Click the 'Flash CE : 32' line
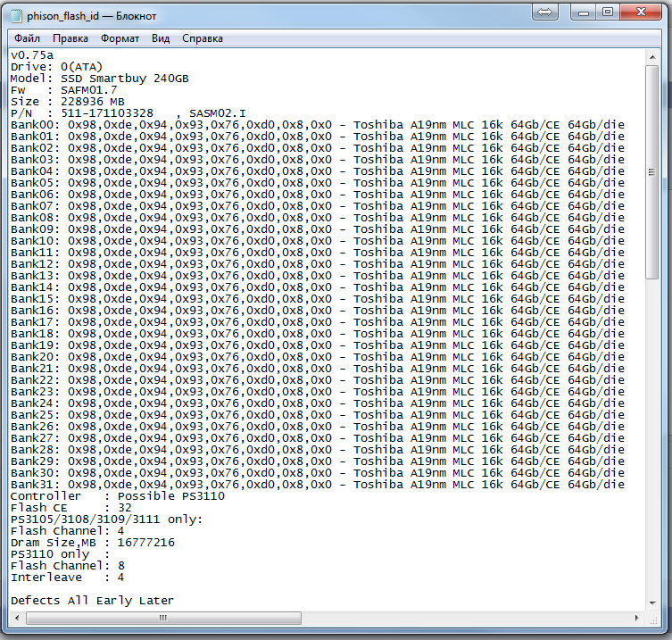This screenshot has width=672, height=640. [x=71, y=508]
